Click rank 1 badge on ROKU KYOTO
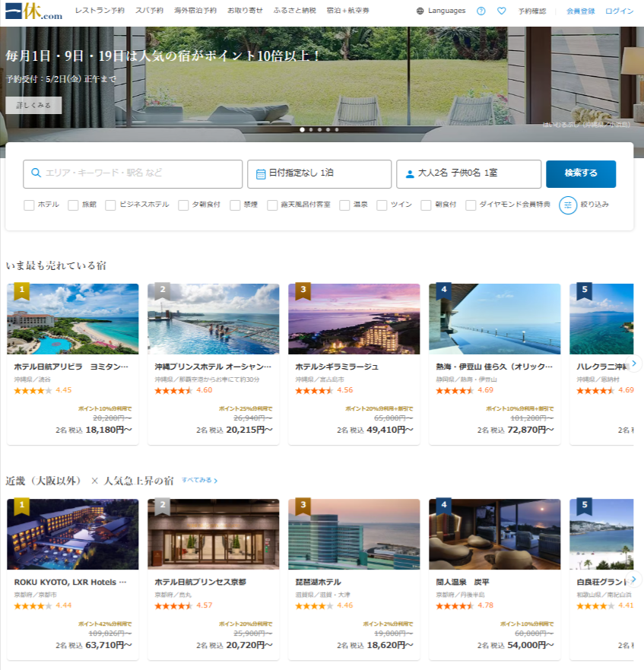This screenshot has height=670, width=644. 22,506
